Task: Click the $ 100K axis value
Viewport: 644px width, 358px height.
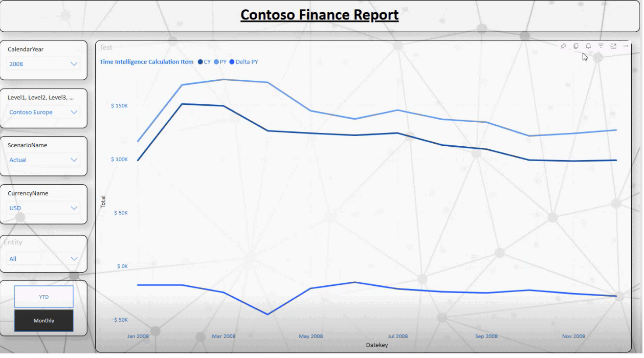Action: point(119,160)
